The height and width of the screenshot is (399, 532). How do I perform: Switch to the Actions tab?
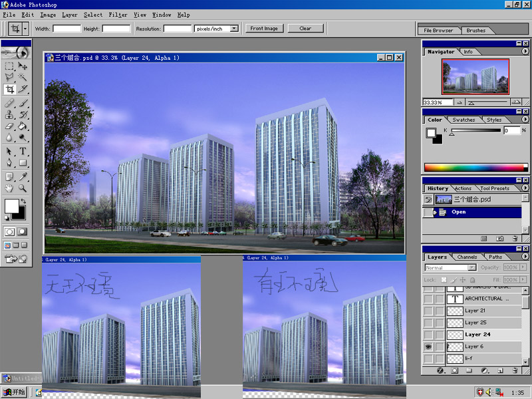click(463, 188)
